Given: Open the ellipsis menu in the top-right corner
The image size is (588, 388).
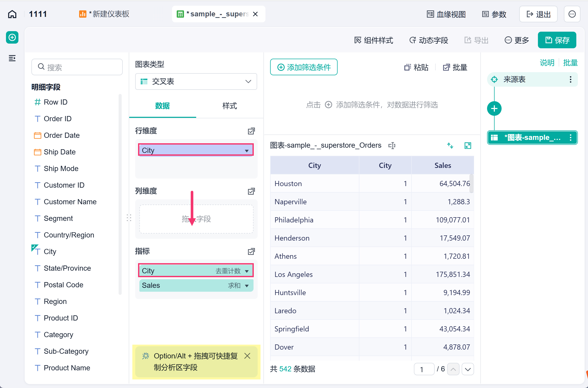Looking at the screenshot, I should point(572,14).
